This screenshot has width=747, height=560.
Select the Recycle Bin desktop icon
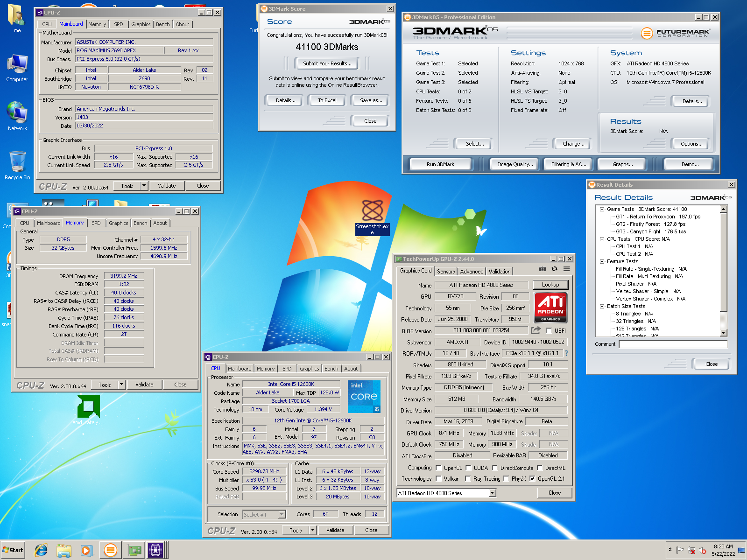17,165
